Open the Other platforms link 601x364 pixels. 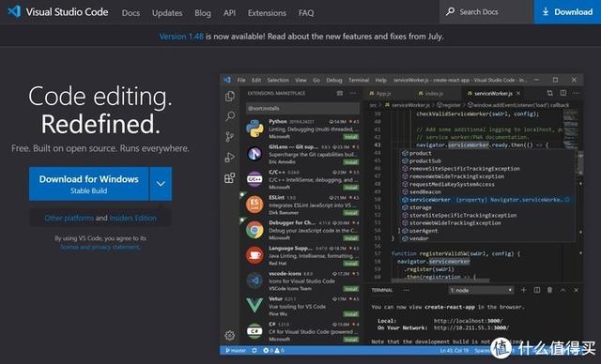(x=69, y=218)
